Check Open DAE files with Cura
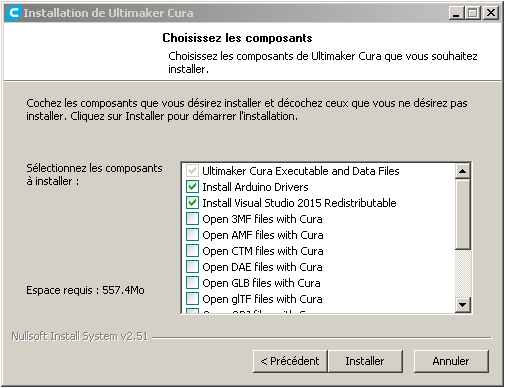Image resolution: width=505 pixels, height=388 pixels. (x=192, y=267)
